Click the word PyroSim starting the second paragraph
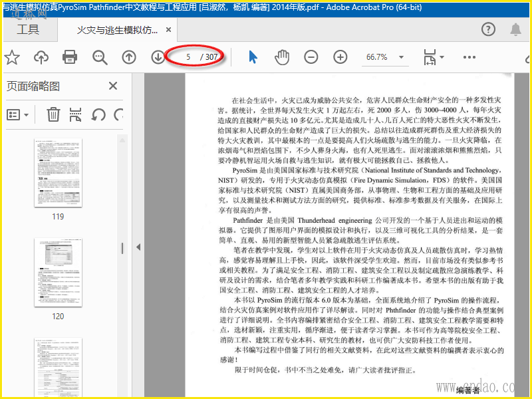Viewport: 532px width, 399px height. 245,170
